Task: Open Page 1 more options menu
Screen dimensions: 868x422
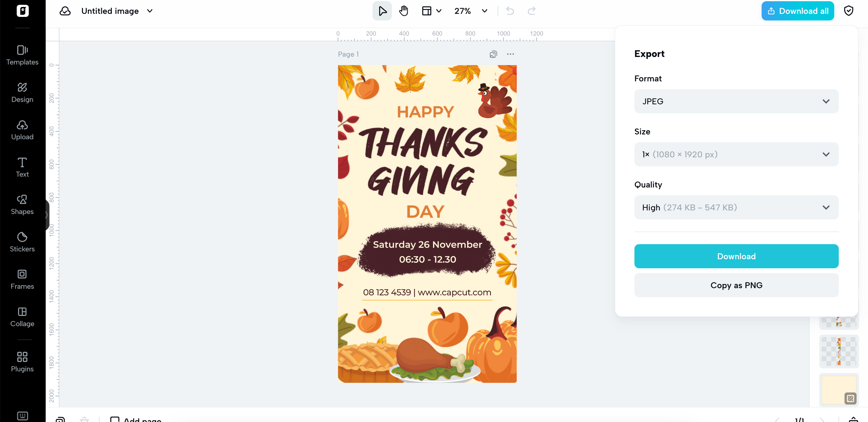Action: tap(510, 54)
